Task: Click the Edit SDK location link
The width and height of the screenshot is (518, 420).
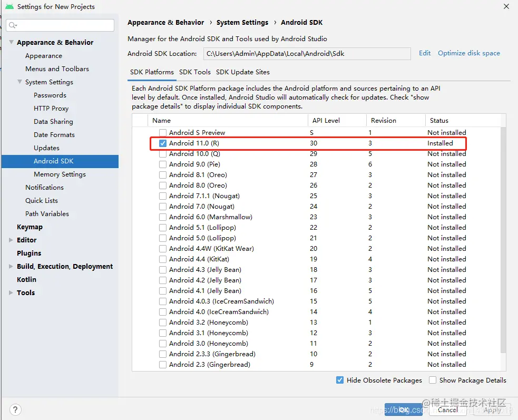Action: (425, 53)
